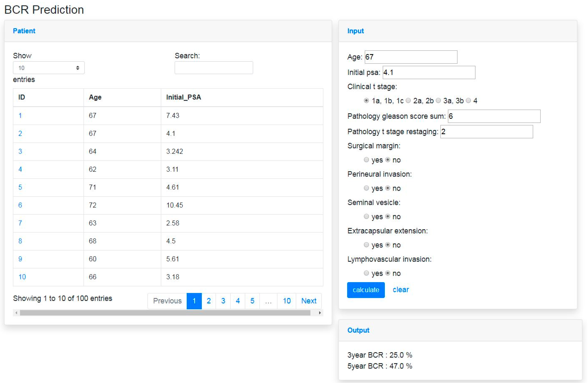Select clinical t stage 3a, 3b

point(438,101)
